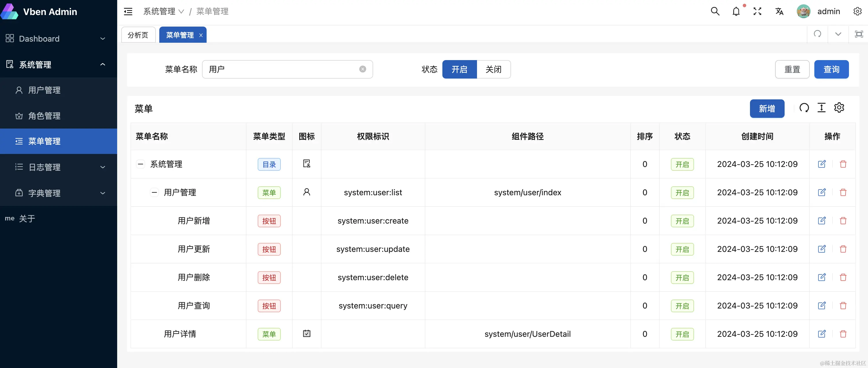Image resolution: width=868 pixels, height=368 pixels.
Task: Switch to the 分析页 tab
Action: [138, 35]
